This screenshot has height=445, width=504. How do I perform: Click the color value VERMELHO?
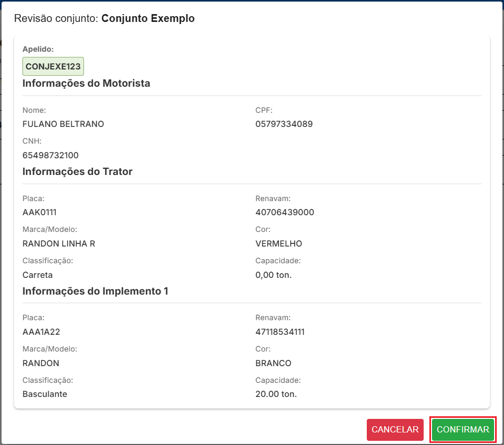tap(279, 243)
